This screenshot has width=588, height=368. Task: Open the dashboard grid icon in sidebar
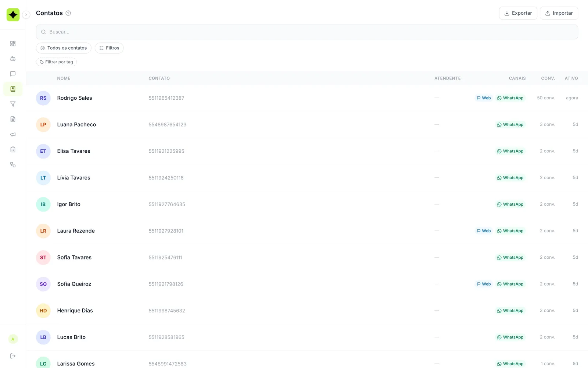click(x=13, y=44)
